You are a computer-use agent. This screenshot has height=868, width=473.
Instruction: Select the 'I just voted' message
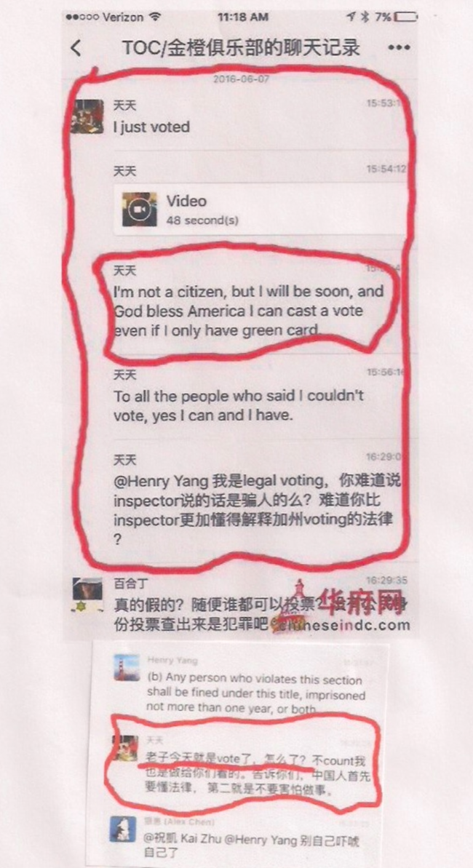pos(151,127)
